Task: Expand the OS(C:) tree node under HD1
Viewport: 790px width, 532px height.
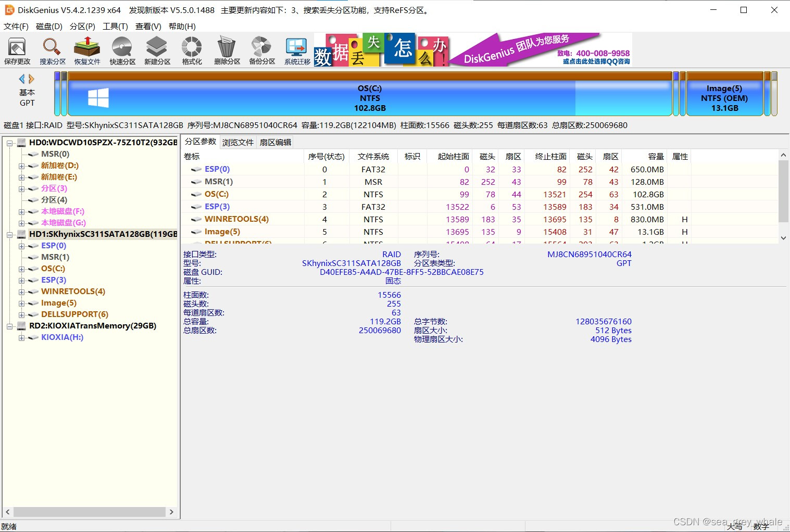Action: tap(21, 269)
